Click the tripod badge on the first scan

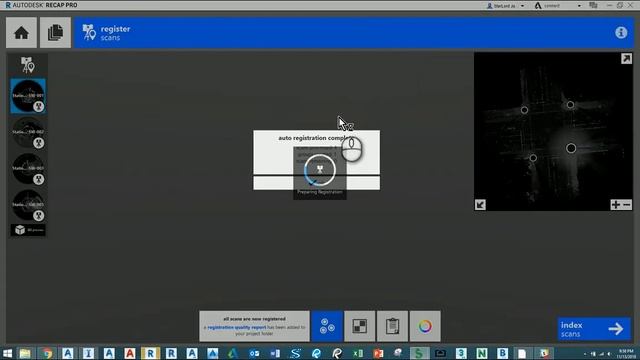39,107
